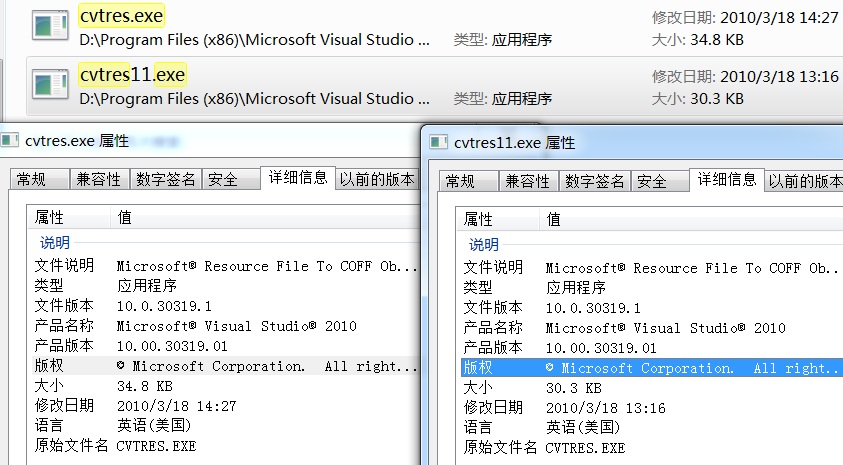Open 以前的版本 tab in cvtres.exe properties
The image size is (843, 465).
click(x=377, y=179)
